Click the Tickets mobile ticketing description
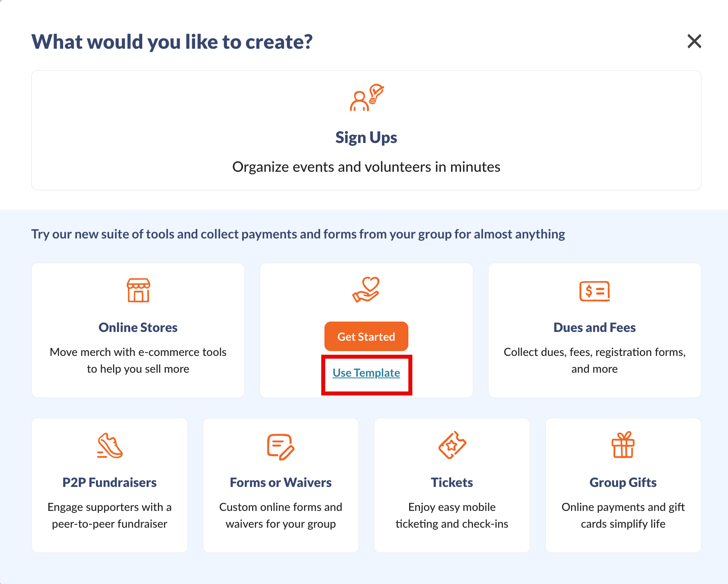Viewport: 728px width, 584px height. click(x=452, y=515)
